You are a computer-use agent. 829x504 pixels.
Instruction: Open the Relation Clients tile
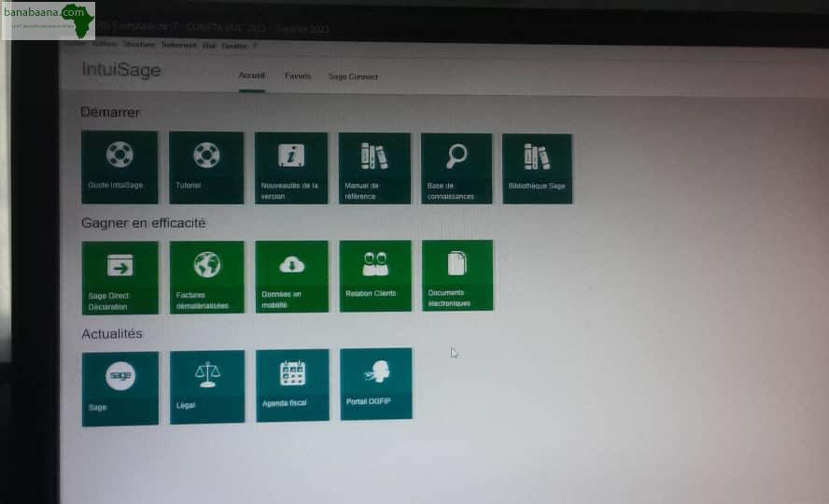pyautogui.click(x=375, y=275)
